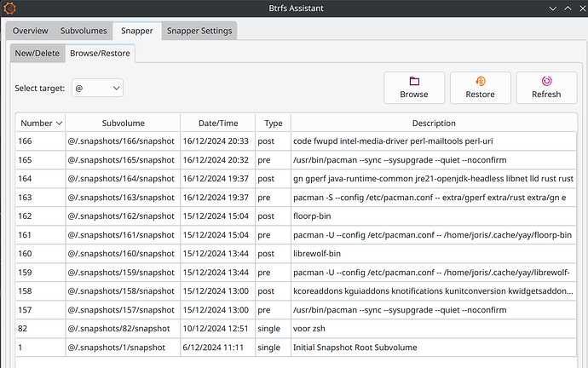Switch to the New/Delete sub-tab

coord(37,53)
